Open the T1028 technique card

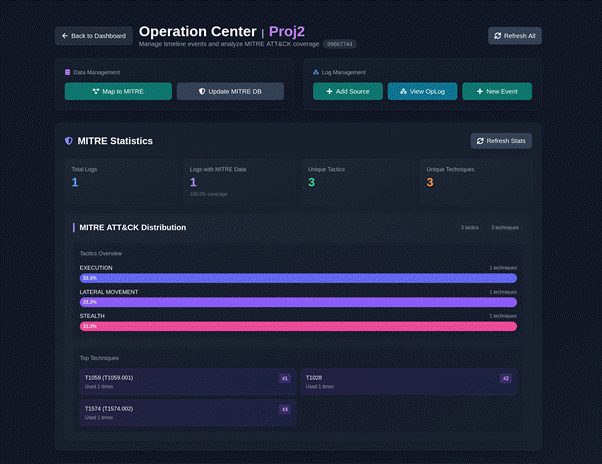409,381
